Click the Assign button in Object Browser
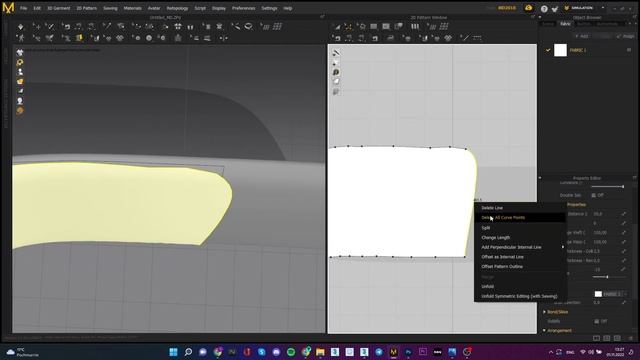640x360 pixels. 625,36
